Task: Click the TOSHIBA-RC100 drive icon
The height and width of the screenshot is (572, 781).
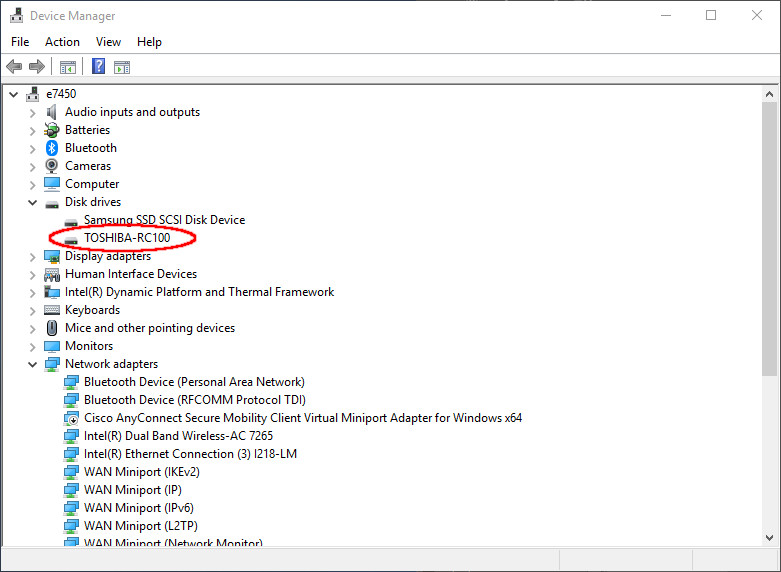Action: coord(71,240)
